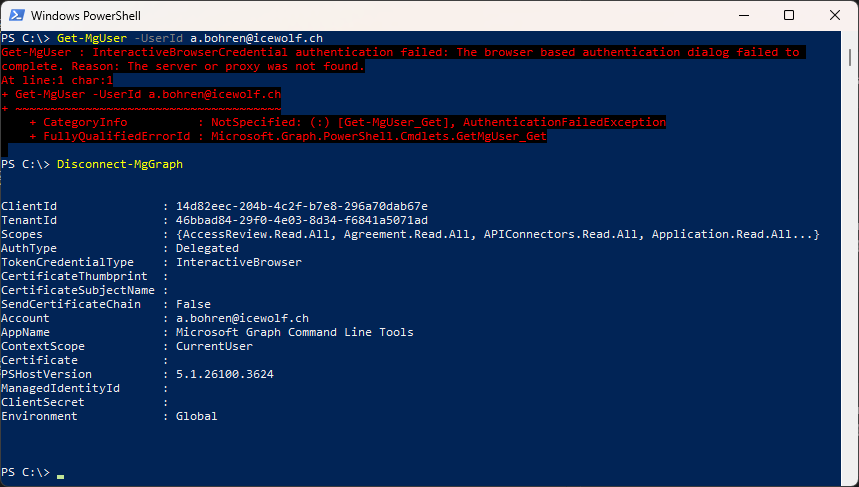Click the PowerShell icon in title bar
Screen dimensions: 859x487
[x=16, y=15]
